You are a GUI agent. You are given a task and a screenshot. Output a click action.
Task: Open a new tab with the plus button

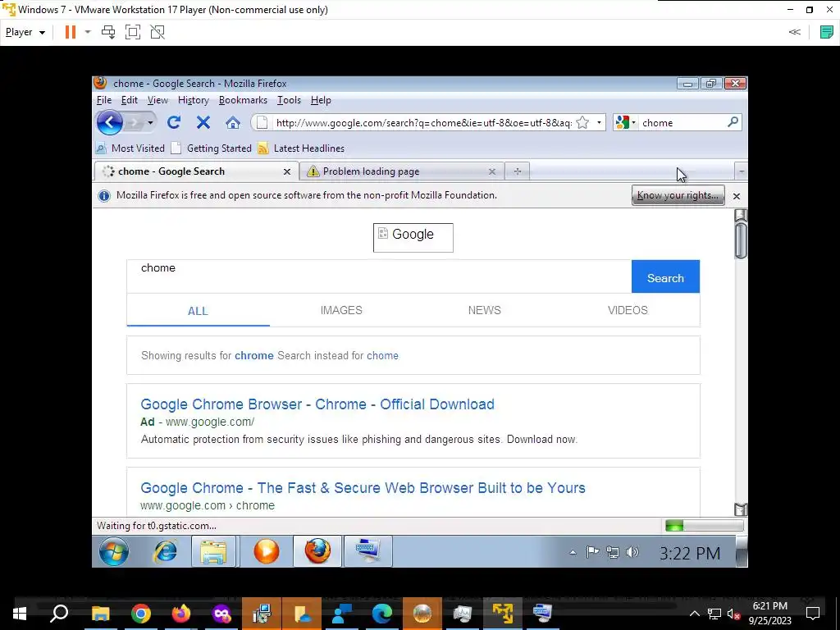coord(517,171)
